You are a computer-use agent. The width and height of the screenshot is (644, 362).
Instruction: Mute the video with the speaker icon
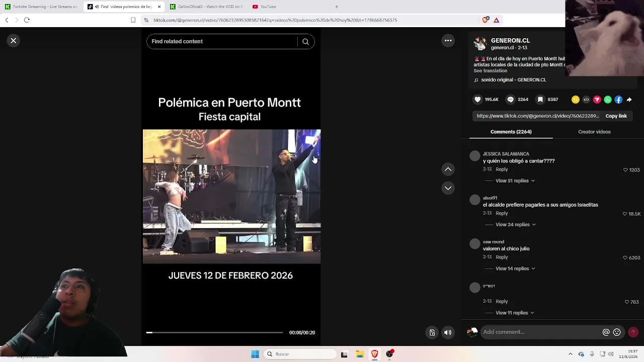pyautogui.click(x=448, y=332)
